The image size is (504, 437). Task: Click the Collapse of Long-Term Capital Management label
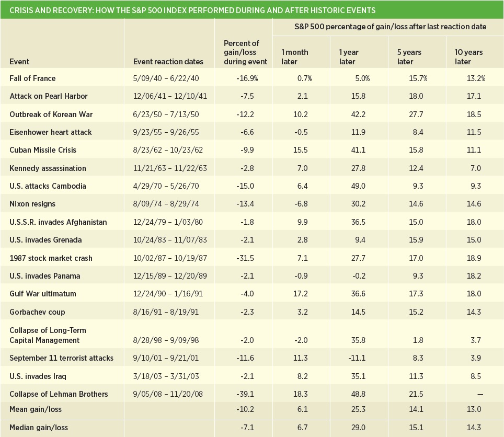point(48,335)
